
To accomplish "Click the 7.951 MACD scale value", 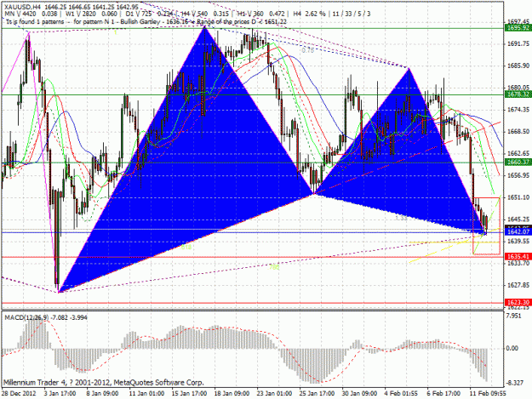I will (x=513, y=316).
